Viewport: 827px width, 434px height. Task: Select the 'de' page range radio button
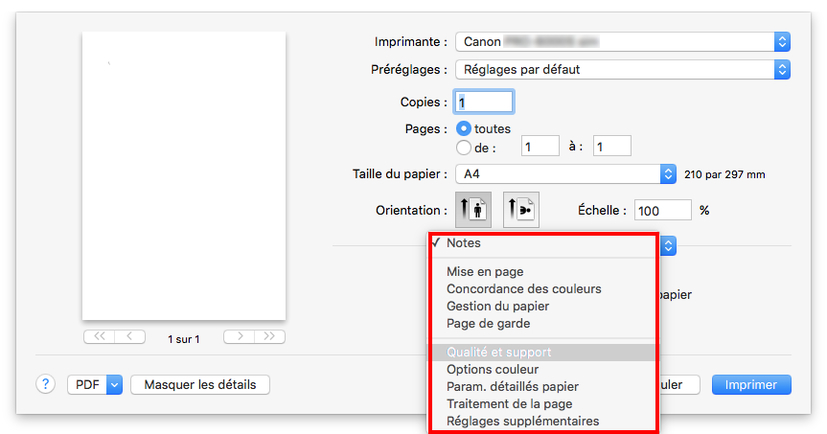464,147
